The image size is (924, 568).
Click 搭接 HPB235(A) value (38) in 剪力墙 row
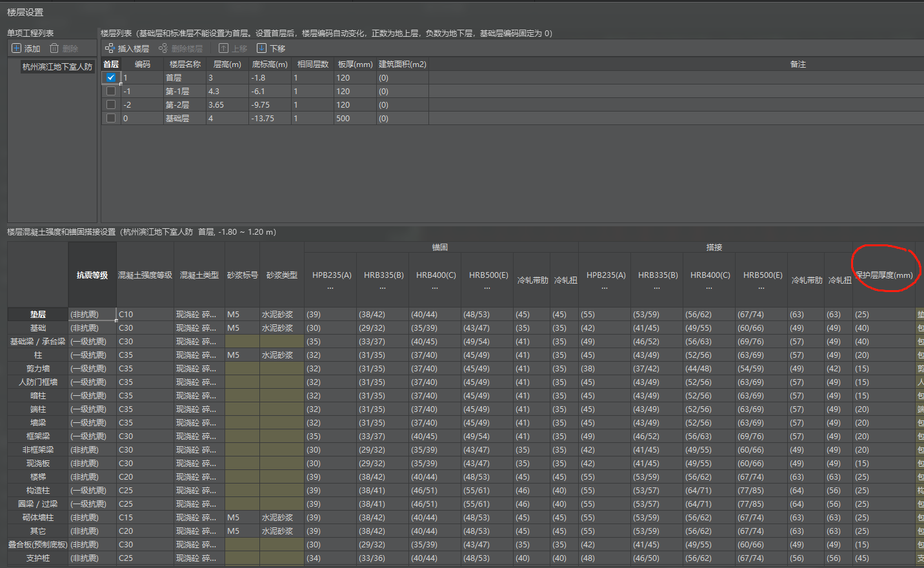pos(605,368)
